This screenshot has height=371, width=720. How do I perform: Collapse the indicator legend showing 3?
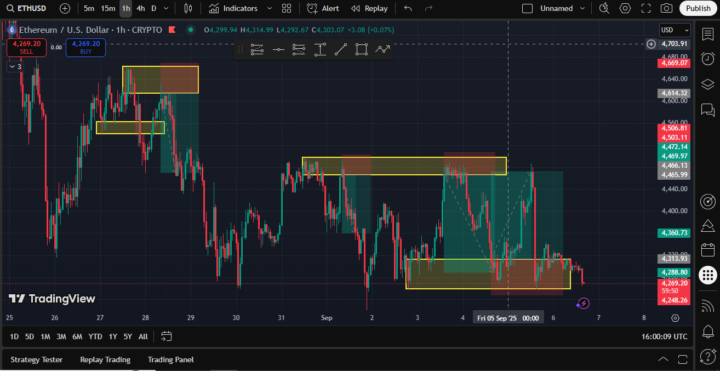point(15,67)
